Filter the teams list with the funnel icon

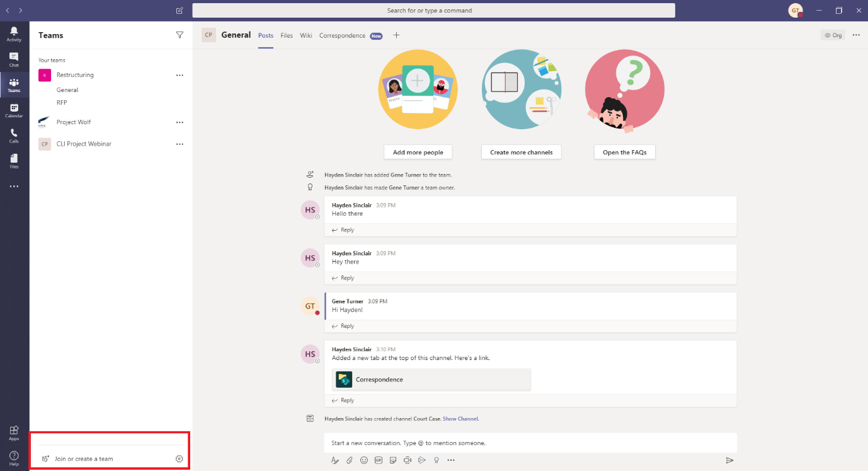180,35
